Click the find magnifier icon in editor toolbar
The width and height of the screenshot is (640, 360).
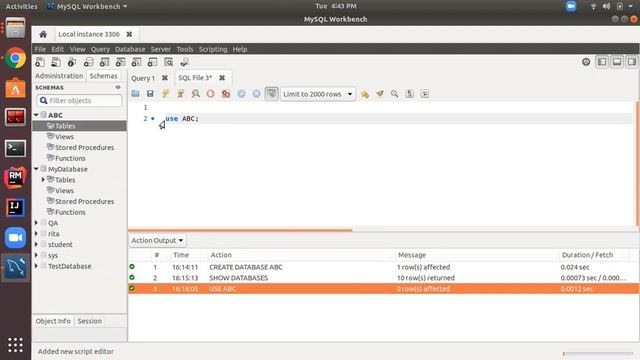[395, 94]
